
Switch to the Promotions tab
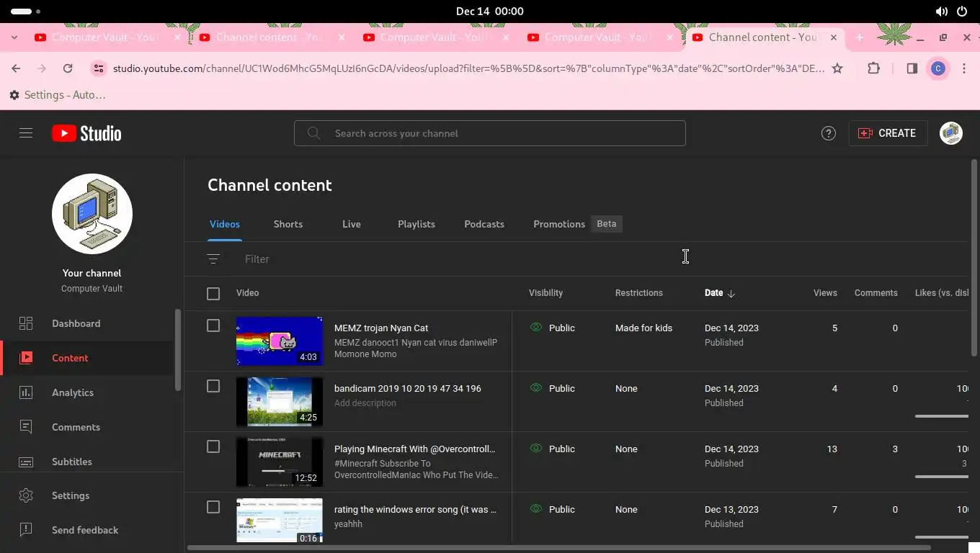(x=559, y=224)
